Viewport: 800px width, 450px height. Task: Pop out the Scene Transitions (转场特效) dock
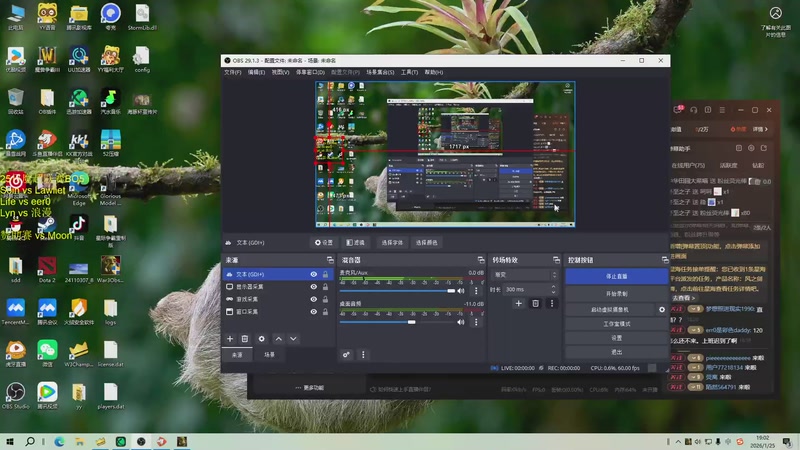pos(556,260)
